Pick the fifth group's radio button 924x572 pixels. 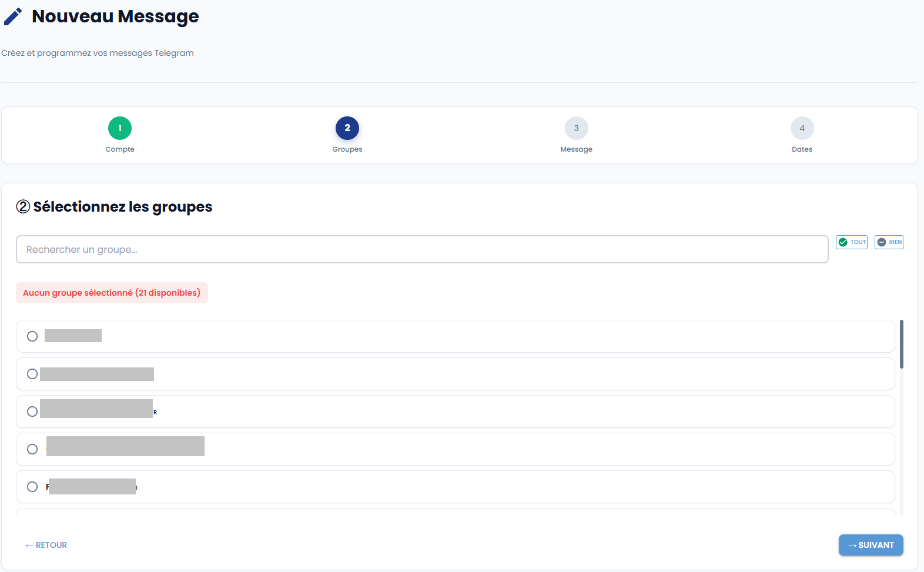(32, 487)
